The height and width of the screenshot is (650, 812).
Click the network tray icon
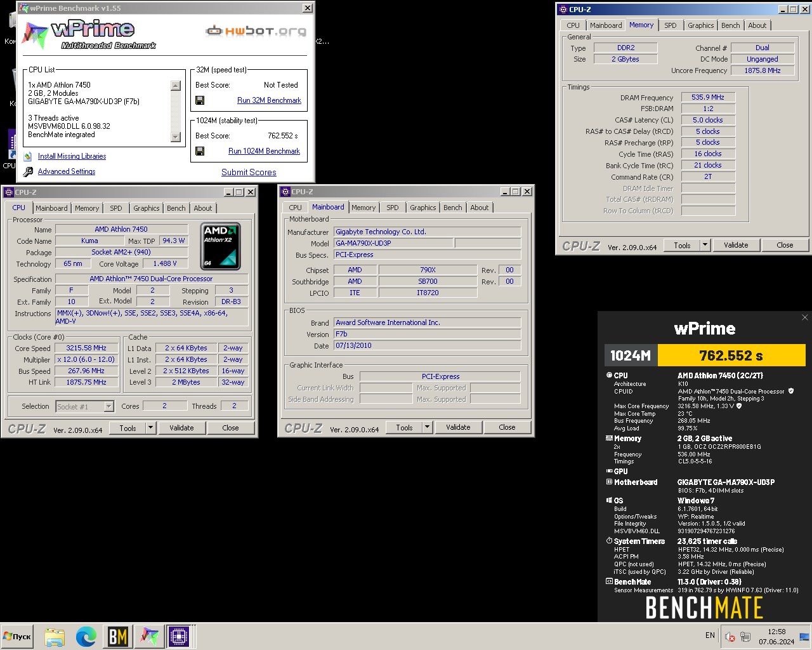[x=745, y=637]
